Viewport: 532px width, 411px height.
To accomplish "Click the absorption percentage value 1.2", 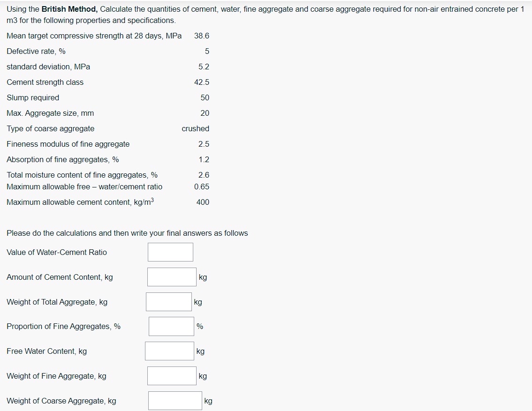I will pos(205,159).
